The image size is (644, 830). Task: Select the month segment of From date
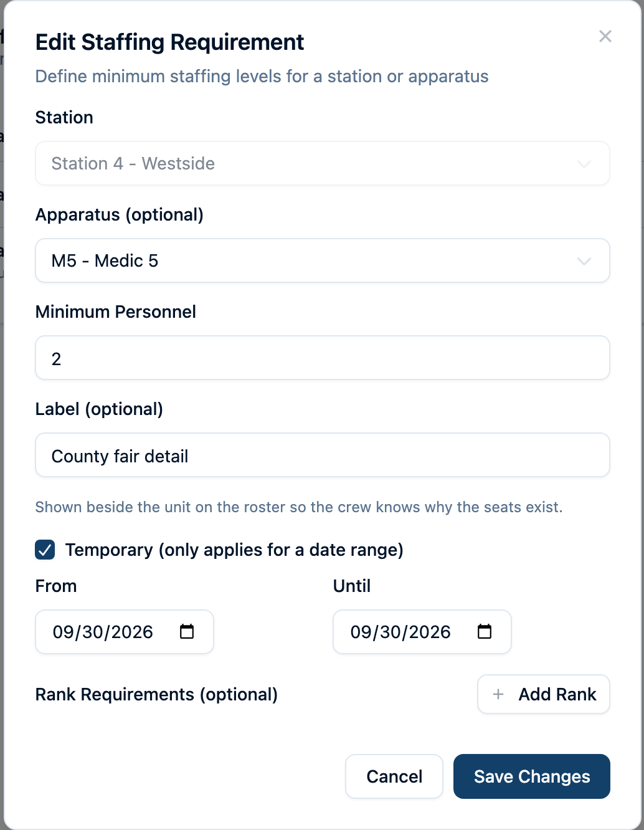63,632
